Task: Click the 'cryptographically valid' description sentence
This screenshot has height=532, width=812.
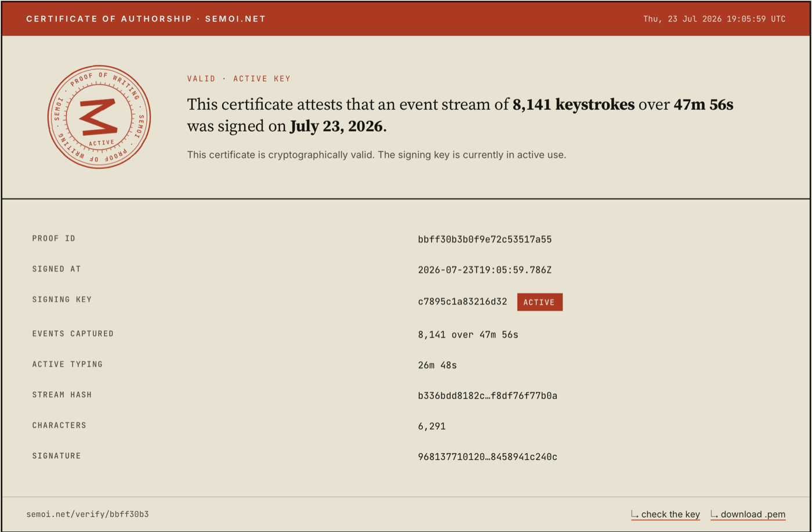Action: 376,155
